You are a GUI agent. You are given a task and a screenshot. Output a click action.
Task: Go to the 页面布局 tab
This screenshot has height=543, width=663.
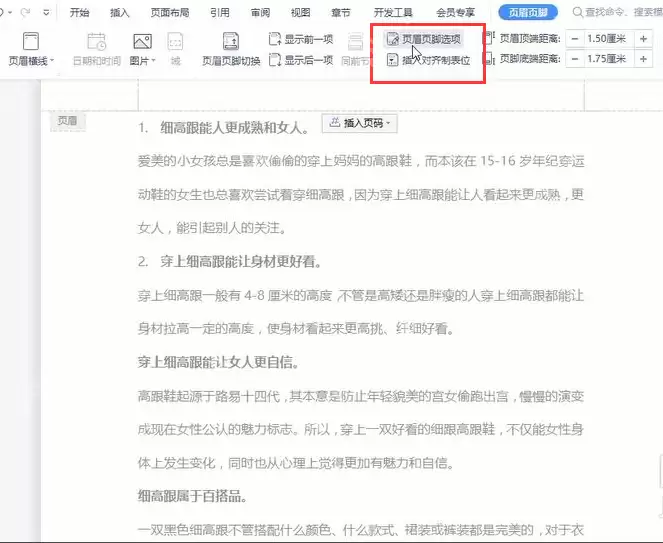170,12
